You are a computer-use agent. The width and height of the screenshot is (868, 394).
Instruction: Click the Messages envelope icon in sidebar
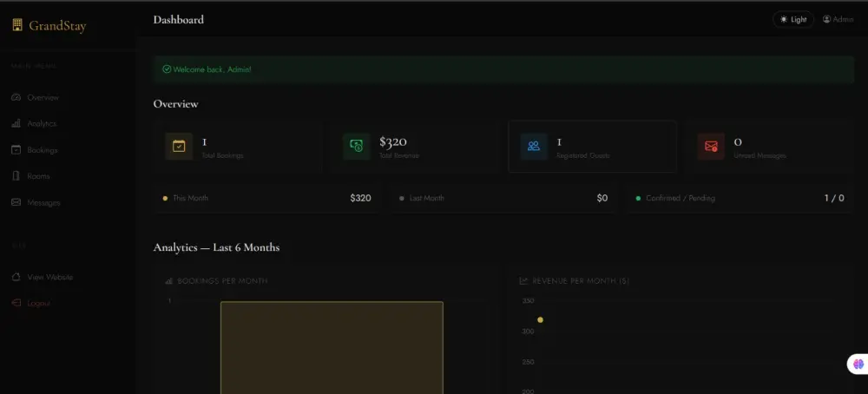pyautogui.click(x=16, y=202)
